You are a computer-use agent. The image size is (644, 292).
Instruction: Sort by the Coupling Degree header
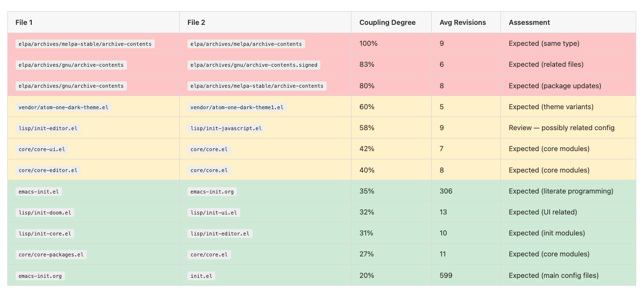[387, 22]
